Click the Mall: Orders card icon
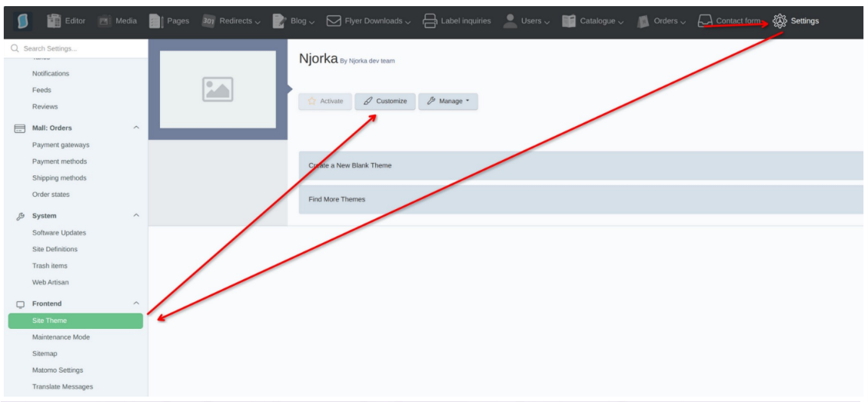Screen dimensions: 868x402 19,128
